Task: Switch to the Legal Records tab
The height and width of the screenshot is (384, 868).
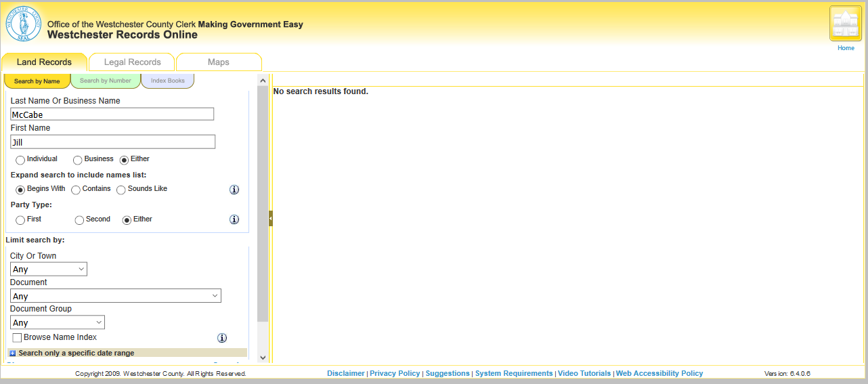Action: tap(132, 62)
